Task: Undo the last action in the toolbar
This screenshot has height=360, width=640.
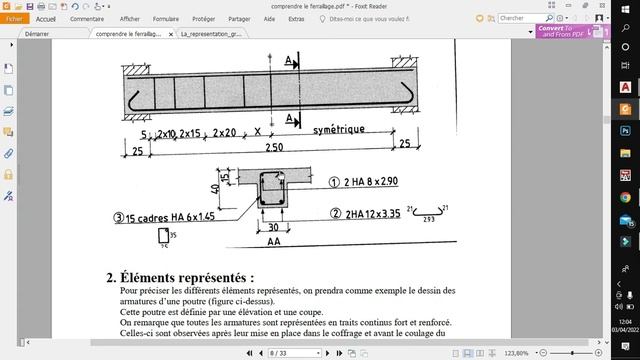Action: pos(75,7)
